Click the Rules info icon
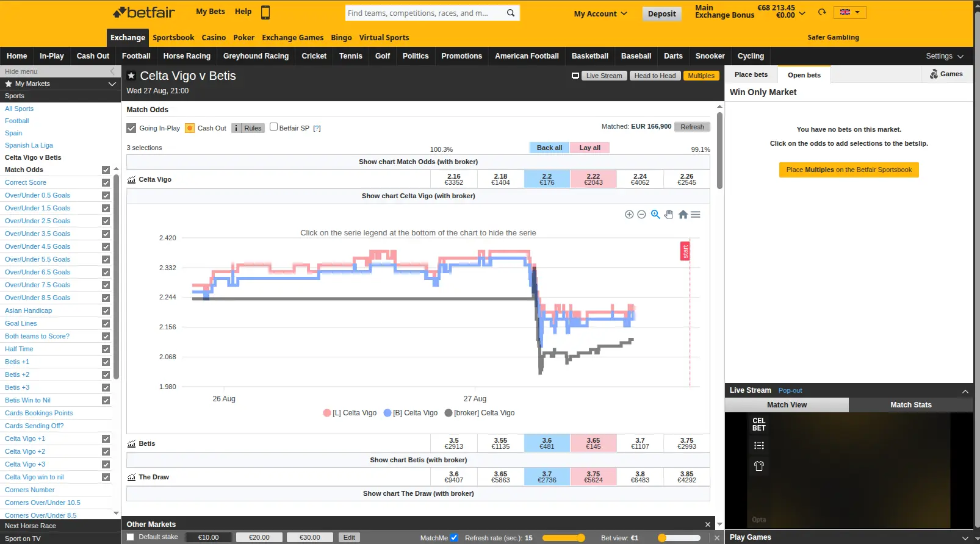Screen dimensions: 980x544 coord(236,128)
